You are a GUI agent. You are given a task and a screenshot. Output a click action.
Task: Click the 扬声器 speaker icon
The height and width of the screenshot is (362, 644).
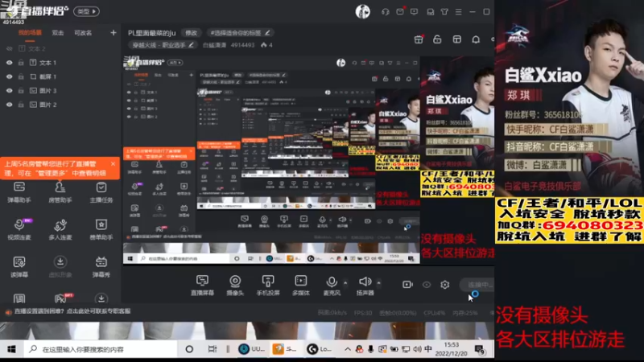(365, 282)
